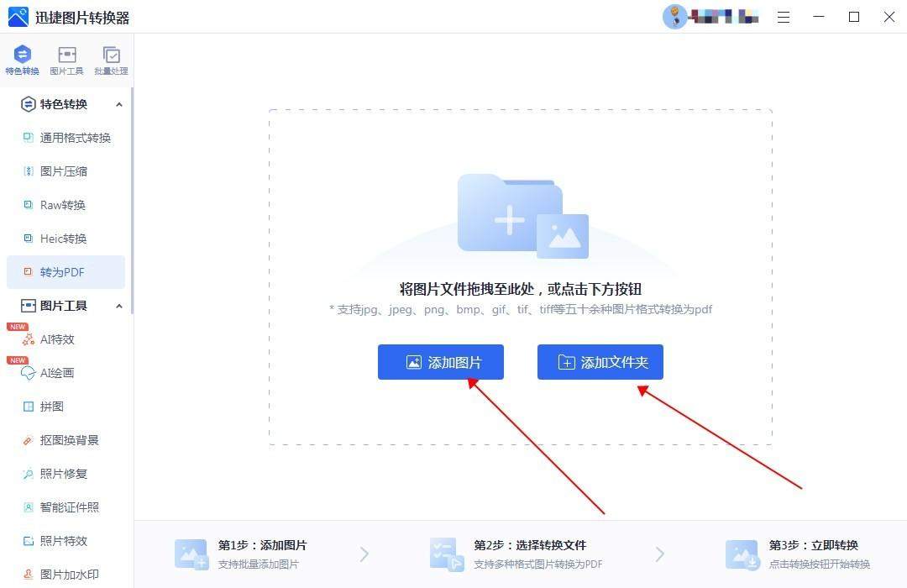Click the 图片压缩 icon

[28, 171]
